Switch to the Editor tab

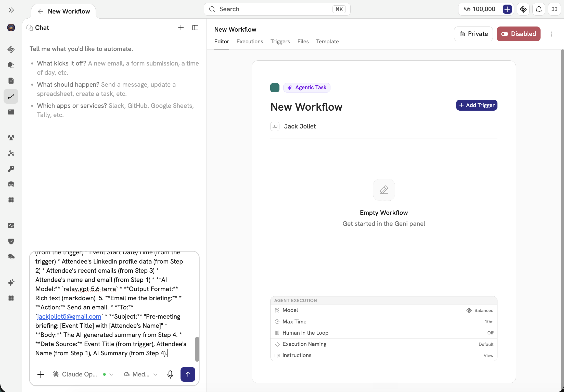222,42
